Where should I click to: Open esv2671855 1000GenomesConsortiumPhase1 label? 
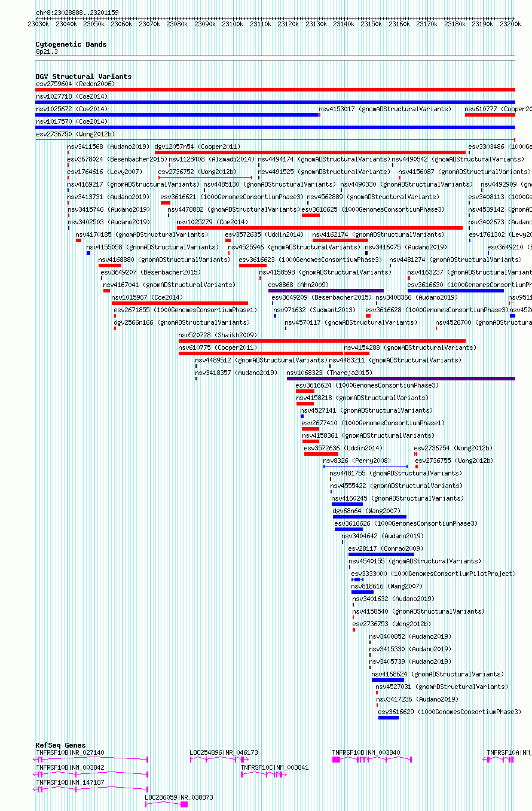coord(185,310)
